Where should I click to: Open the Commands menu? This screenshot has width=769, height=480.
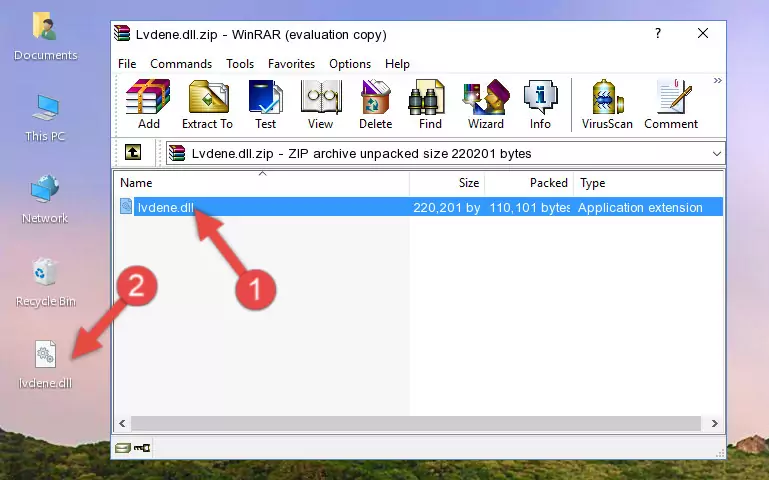pyautogui.click(x=181, y=64)
